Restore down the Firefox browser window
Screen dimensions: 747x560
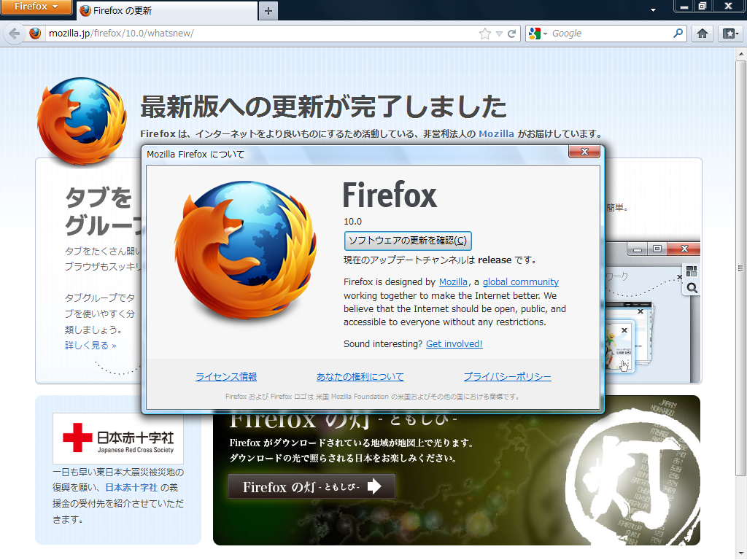pyautogui.click(x=703, y=6)
